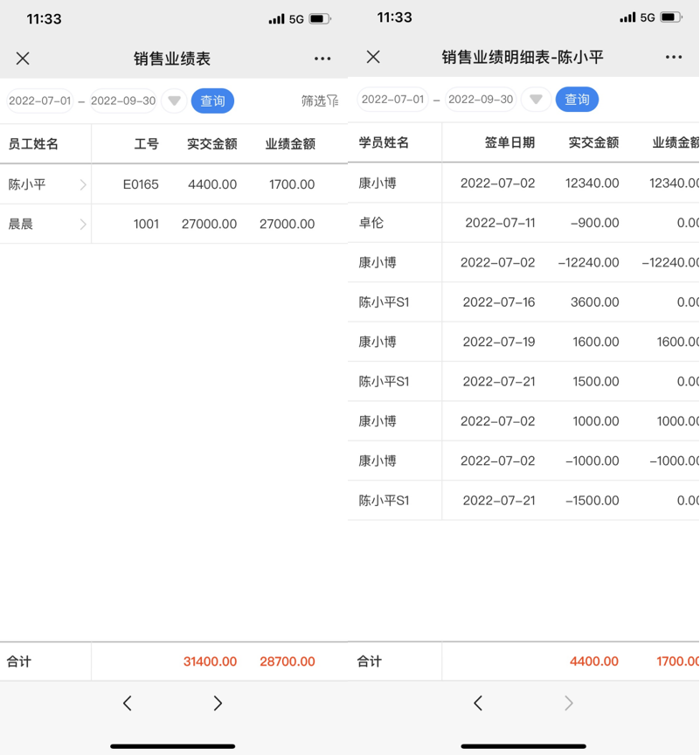This screenshot has width=700, height=755.
Task: Go to previous page in 销售业绩表
Action: tap(128, 703)
